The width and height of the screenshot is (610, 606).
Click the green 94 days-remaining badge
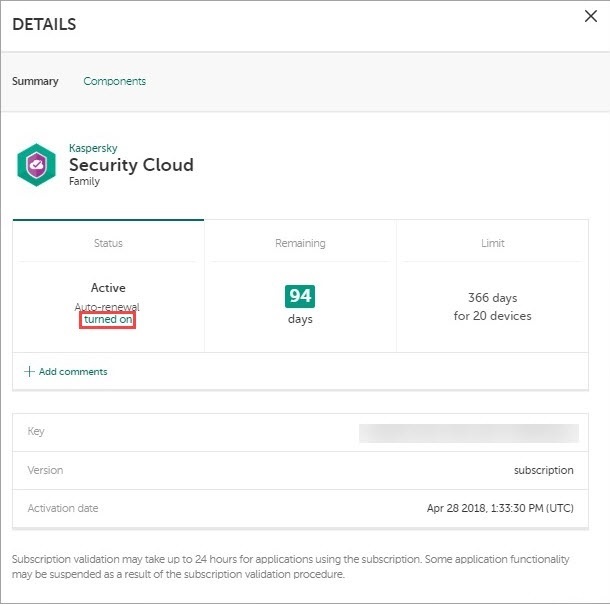coord(300,296)
